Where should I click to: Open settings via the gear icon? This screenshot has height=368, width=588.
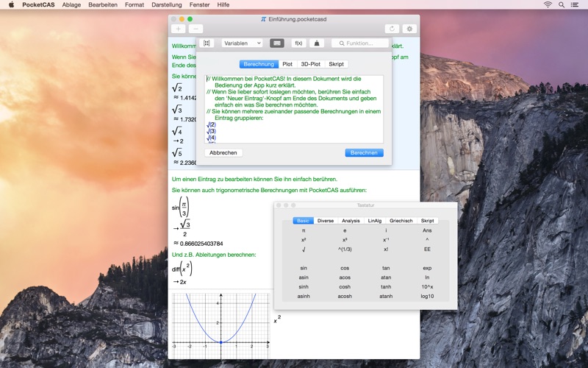click(x=409, y=29)
